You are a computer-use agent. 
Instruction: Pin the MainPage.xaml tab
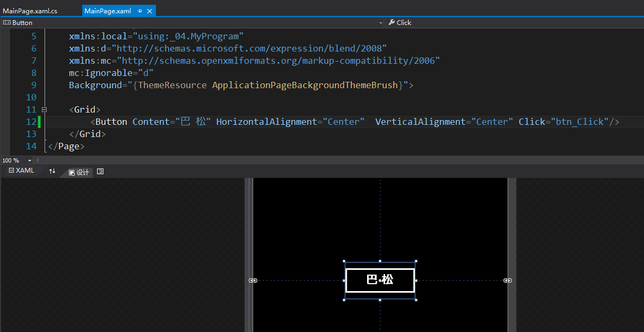click(x=140, y=11)
